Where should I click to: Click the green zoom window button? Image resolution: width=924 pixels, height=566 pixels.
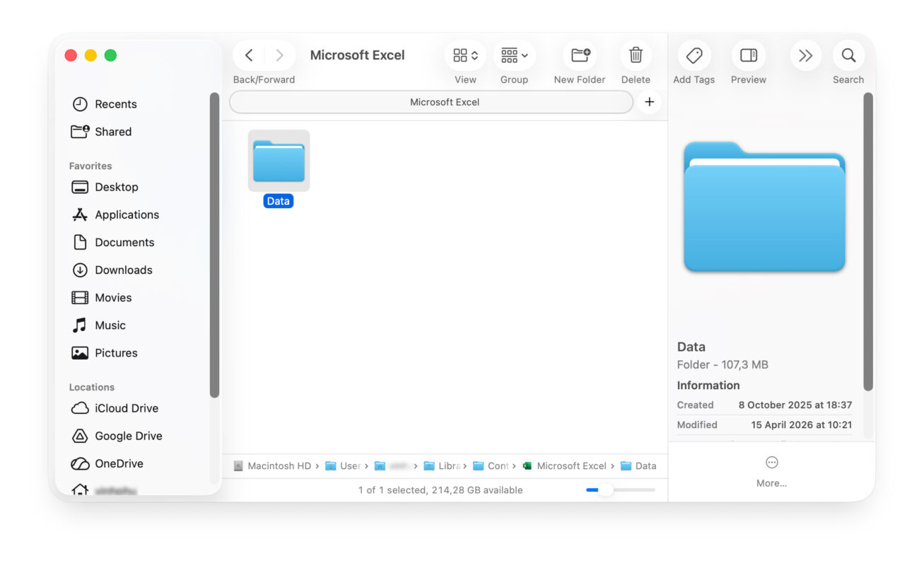[110, 55]
